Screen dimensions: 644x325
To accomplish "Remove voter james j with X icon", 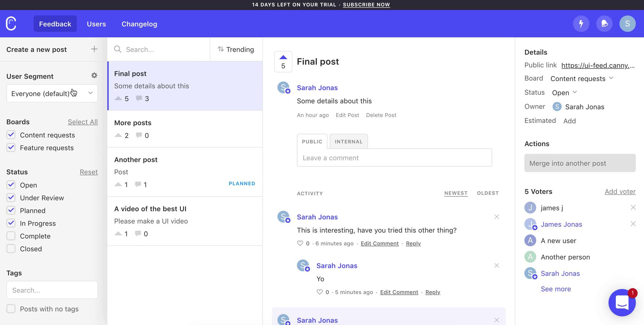I will click(x=633, y=208).
